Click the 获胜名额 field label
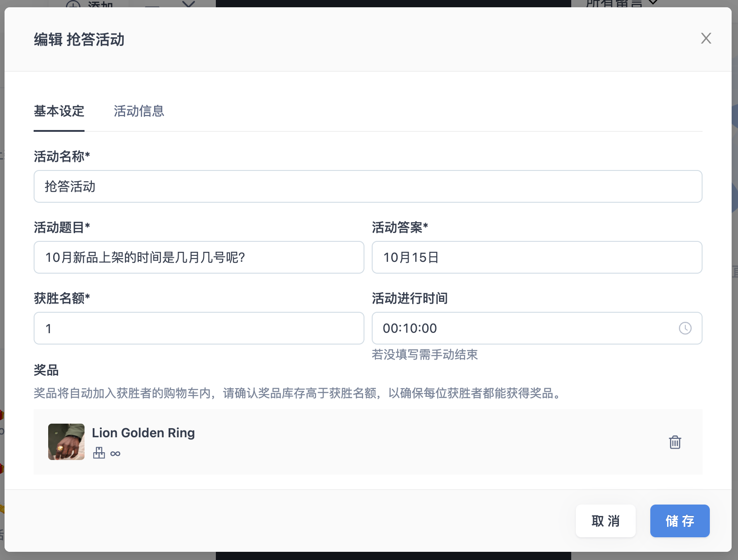738x560 pixels. 62,298
